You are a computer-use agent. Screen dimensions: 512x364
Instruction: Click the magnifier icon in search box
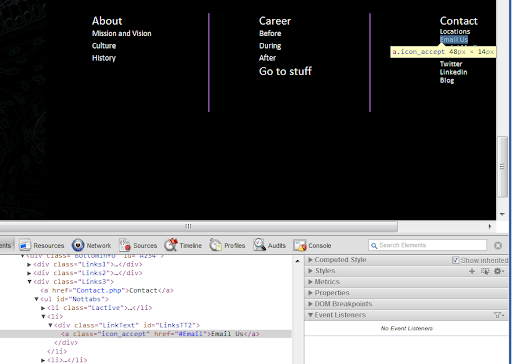pos(374,246)
